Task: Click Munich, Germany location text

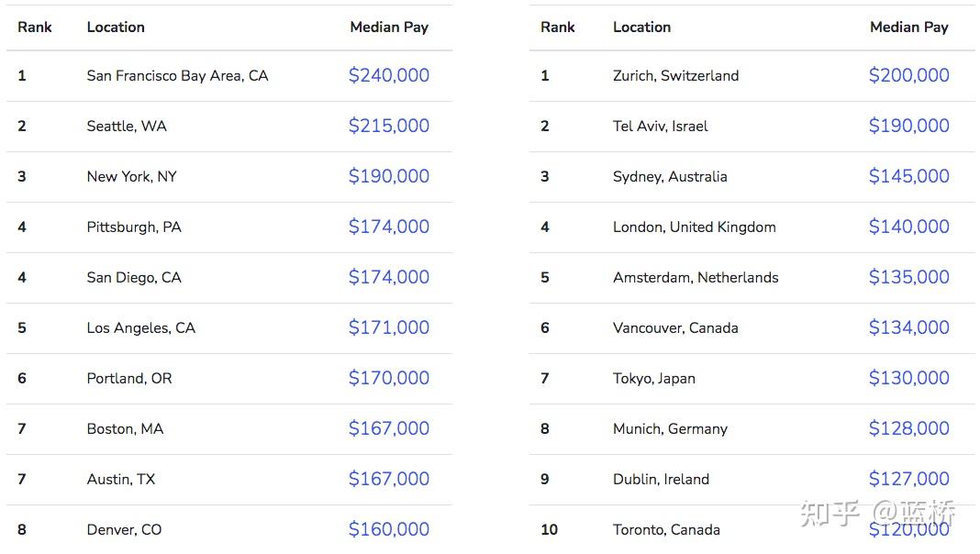Action: point(670,429)
